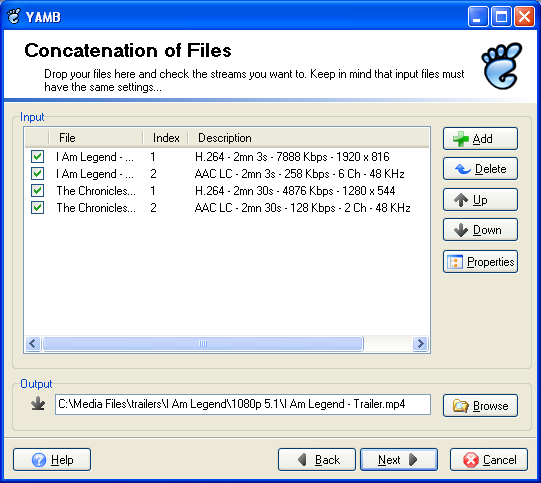Click into the output file path field
This screenshot has height=483, width=541.
(x=243, y=404)
